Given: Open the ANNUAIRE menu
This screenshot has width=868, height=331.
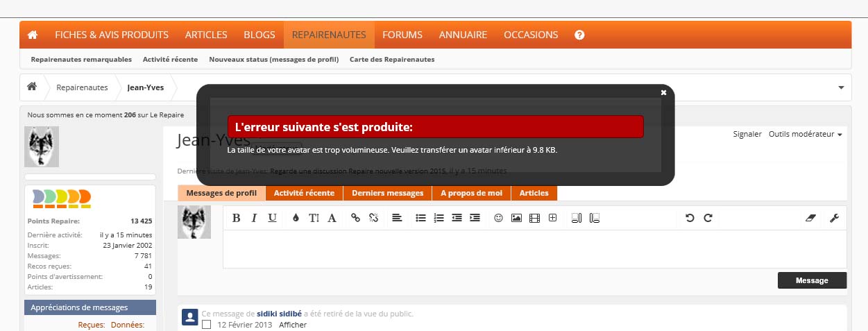Looking at the screenshot, I should click(463, 35).
